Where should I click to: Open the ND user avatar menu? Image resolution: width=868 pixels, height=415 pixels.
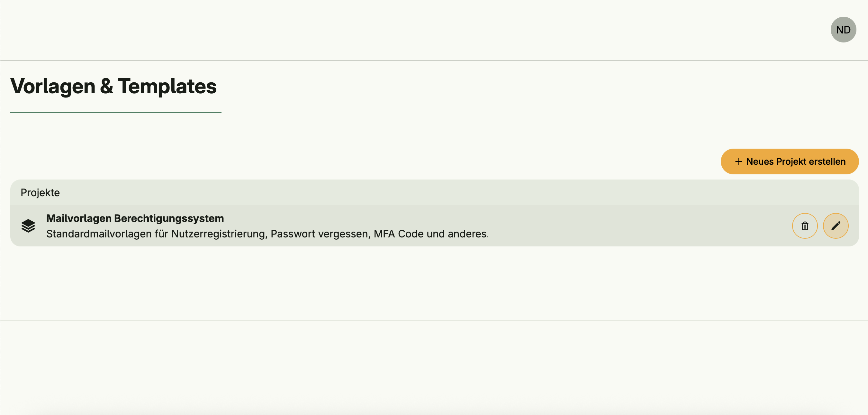click(x=843, y=30)
